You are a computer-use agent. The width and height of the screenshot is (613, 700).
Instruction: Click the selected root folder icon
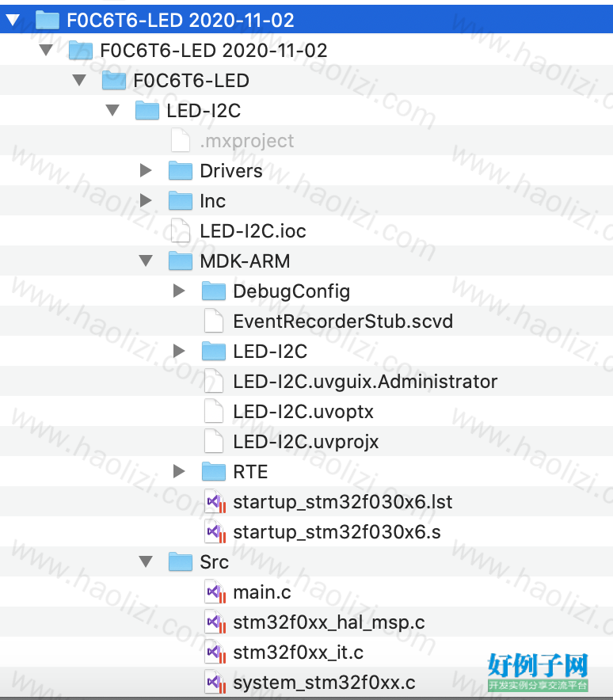click(48, 20)
